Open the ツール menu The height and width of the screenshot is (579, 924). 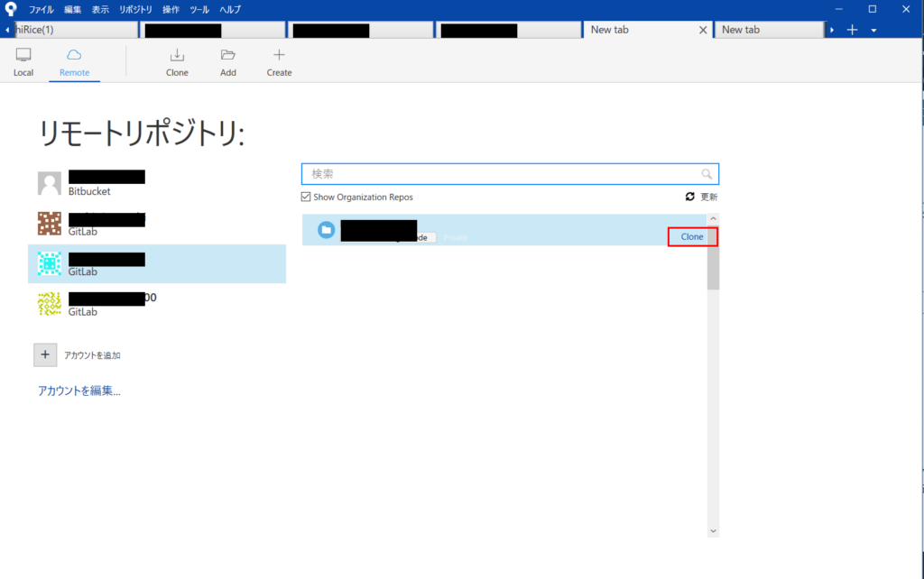pos(199,9)
